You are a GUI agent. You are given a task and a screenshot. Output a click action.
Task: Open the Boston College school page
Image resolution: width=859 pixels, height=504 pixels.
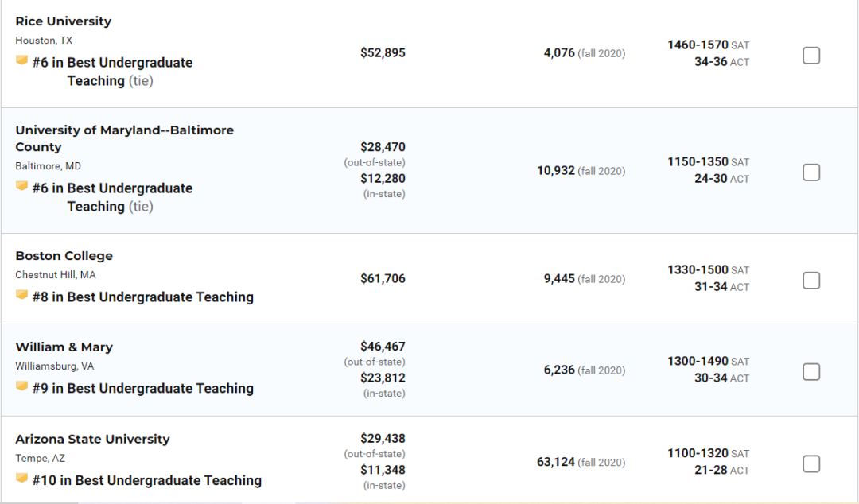[64, 256]
